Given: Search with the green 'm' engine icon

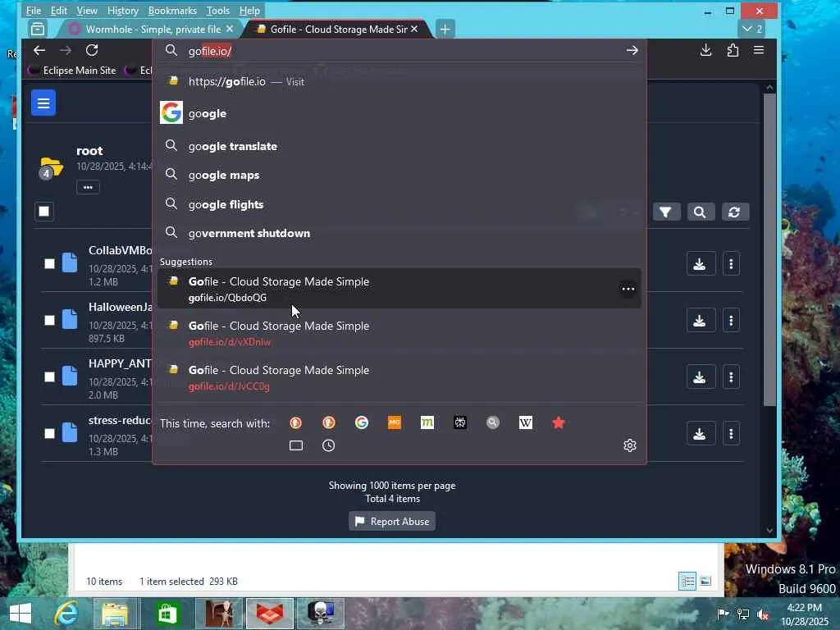Looking at the screenshot, I should click(427, 422).
